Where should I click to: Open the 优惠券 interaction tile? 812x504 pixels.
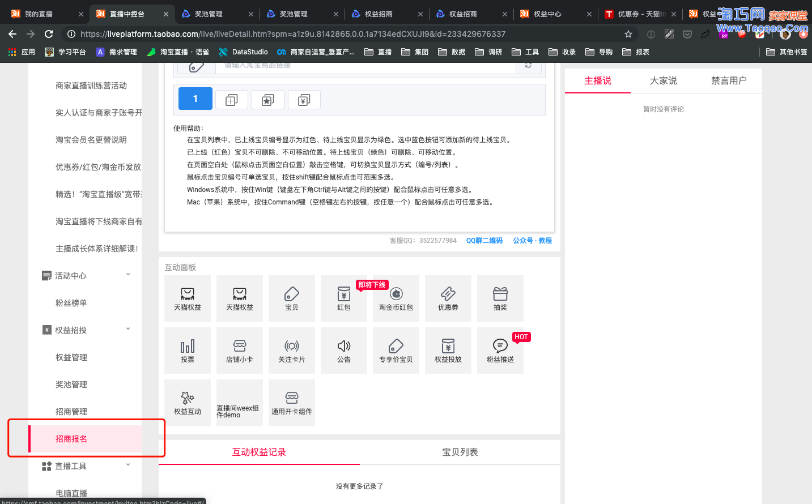click(x=448, y=298)
